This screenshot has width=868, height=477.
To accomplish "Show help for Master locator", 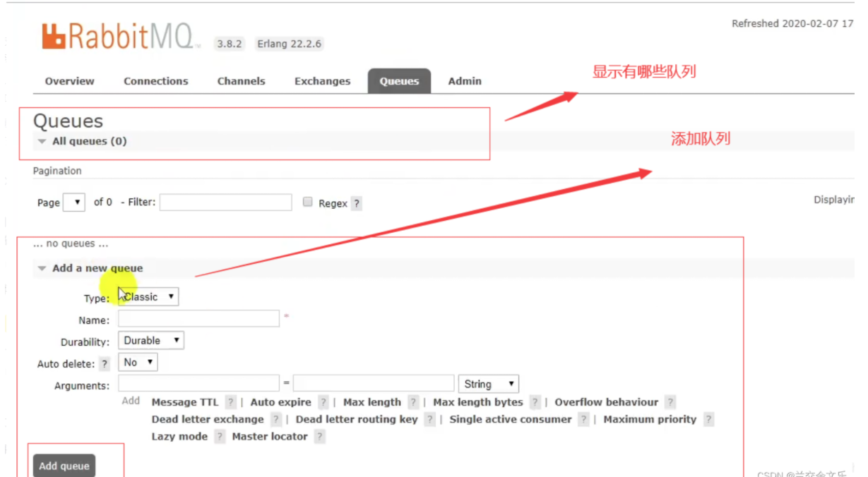I will coord(319,437).
